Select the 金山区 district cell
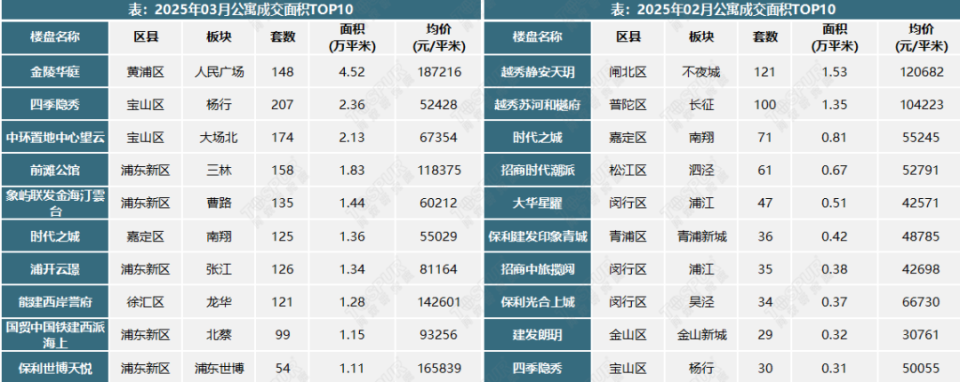 click(x=628, y=335)
